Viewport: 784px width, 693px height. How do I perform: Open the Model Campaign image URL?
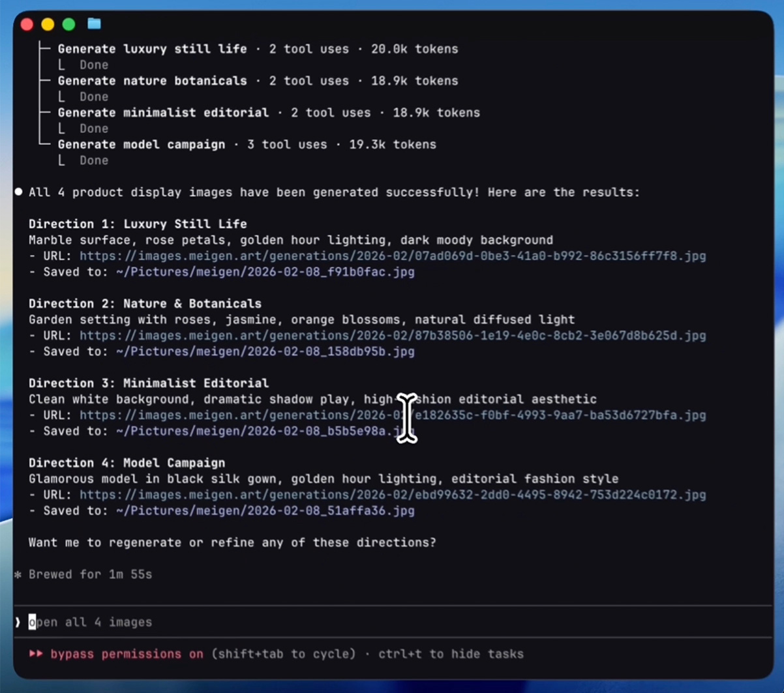(x=393, y=495)
